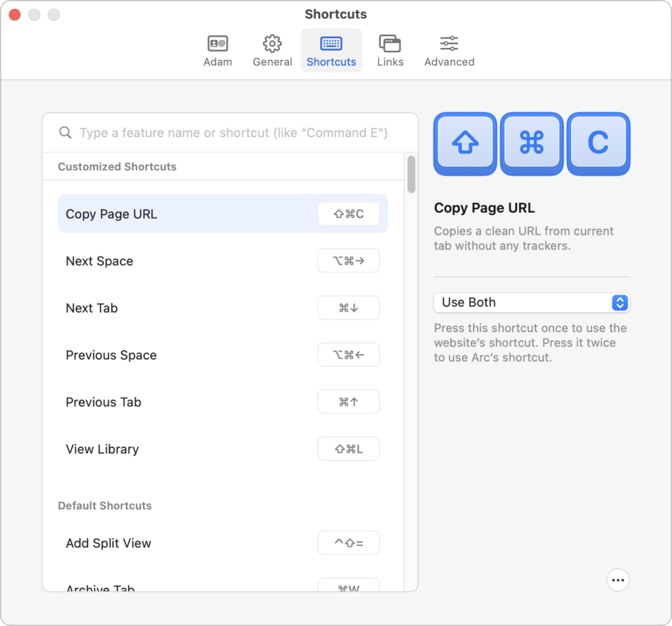Select the Previous Space row
This screenshot has width=672, height=626.
pyautogui.click(x=222, y=355)
